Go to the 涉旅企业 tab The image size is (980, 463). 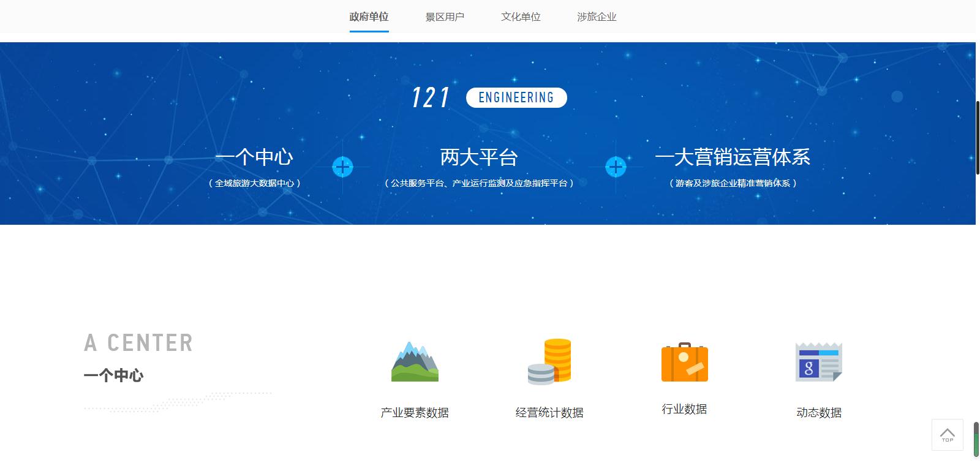pyautogui.click(x=597, y=17)
